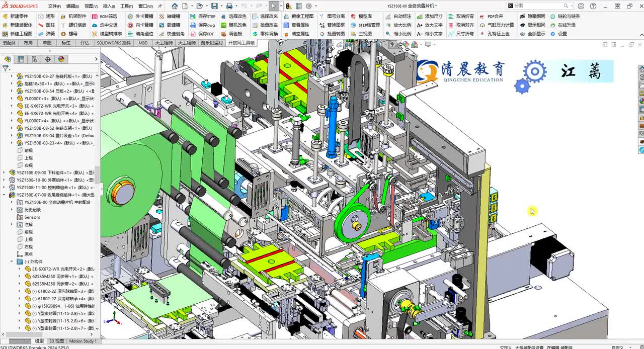Click the 批量改名 tool

coord(264,25)
